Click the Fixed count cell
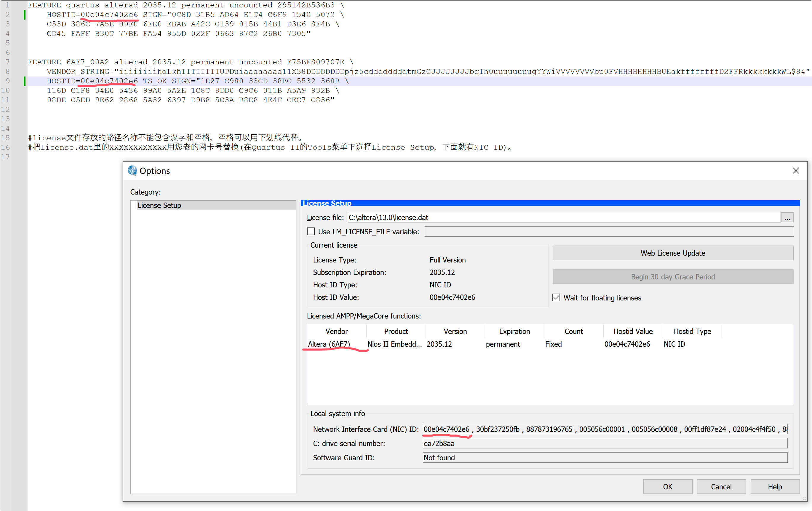 [553, 344]
